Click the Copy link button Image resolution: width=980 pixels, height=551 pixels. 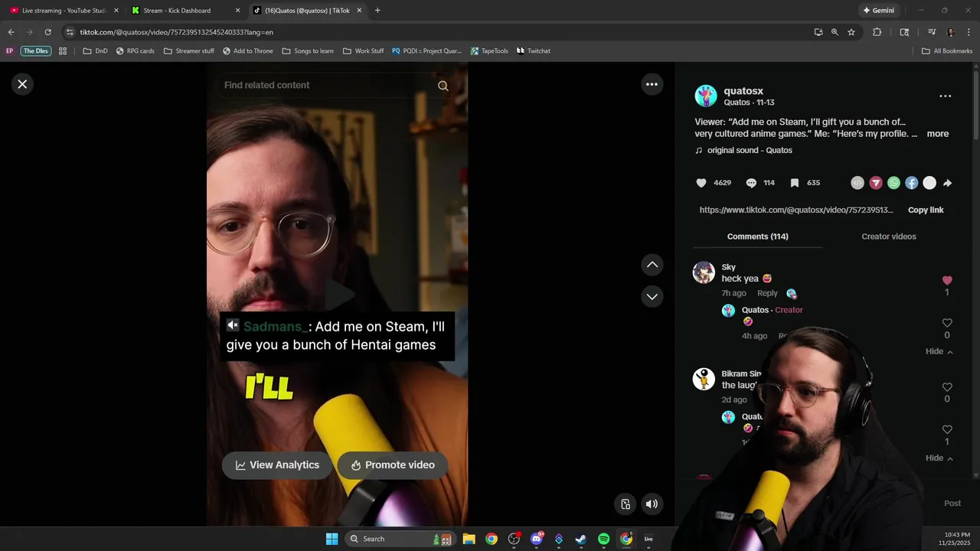click(x=926, y=210)
